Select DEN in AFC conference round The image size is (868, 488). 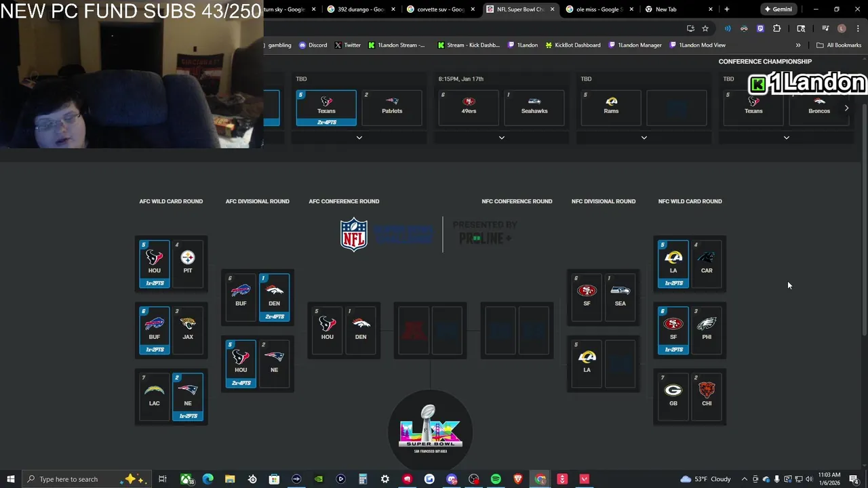[x=361, y=330]
